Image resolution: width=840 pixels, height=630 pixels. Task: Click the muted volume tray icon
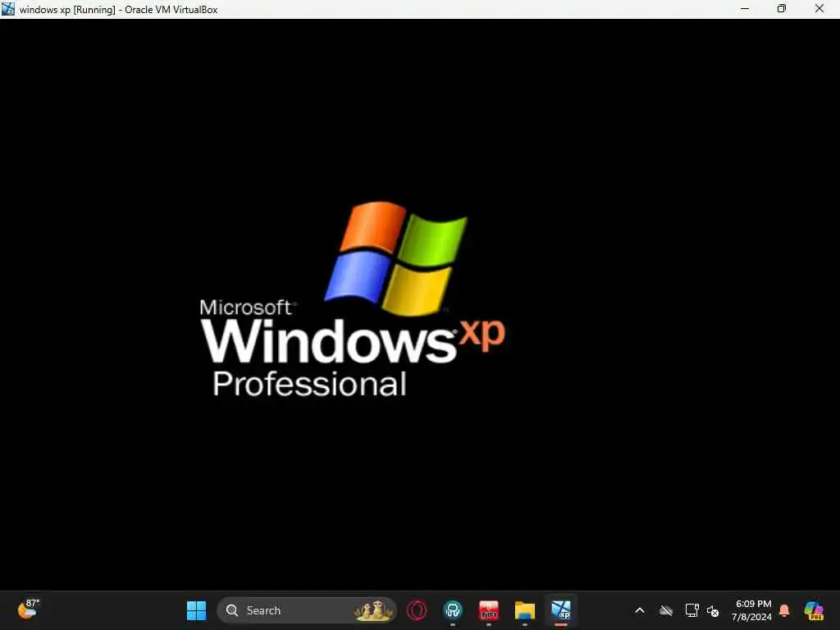[713, 610]
